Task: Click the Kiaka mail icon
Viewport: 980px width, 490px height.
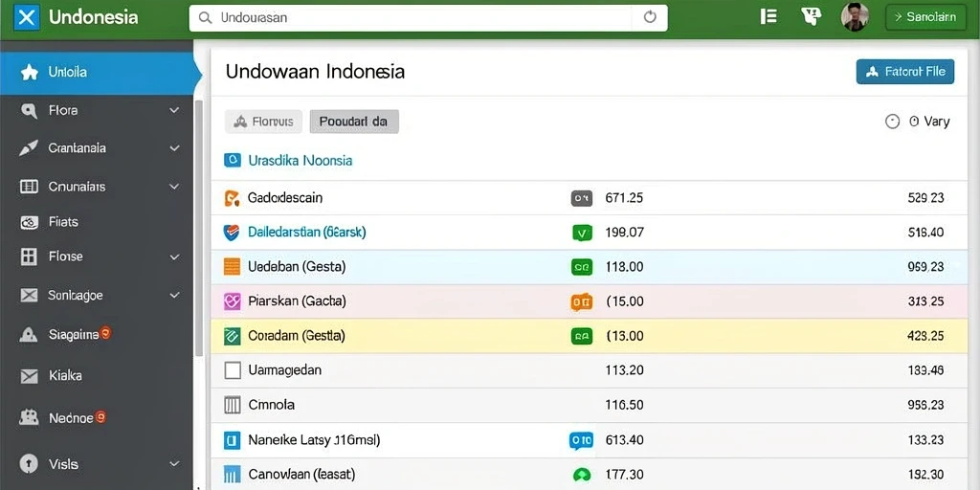Action: tap(29, 375)
